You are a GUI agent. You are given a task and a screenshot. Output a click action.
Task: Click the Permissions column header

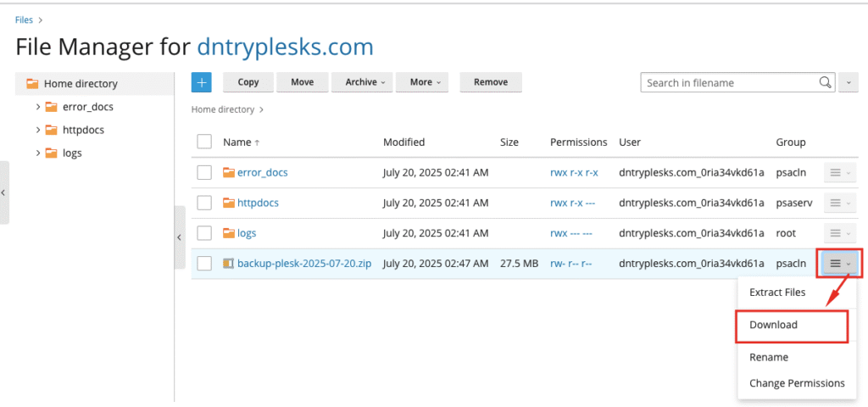pyautogui.click(x=578, y=142)
